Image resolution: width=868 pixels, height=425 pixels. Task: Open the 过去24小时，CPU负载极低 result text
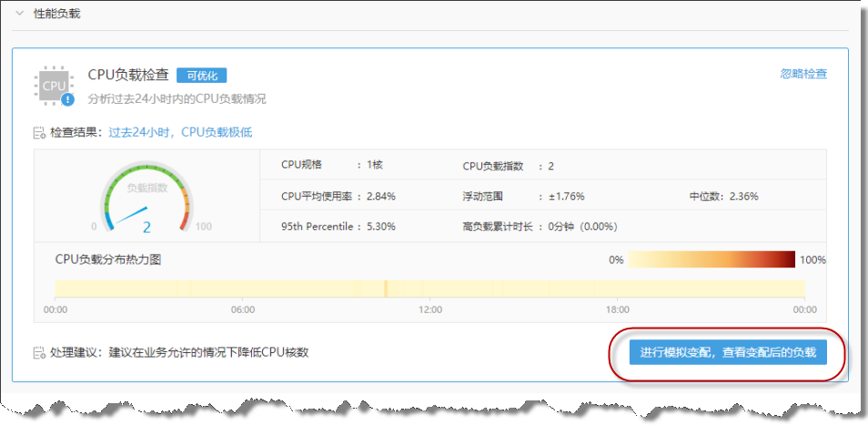tap(180, 133)
